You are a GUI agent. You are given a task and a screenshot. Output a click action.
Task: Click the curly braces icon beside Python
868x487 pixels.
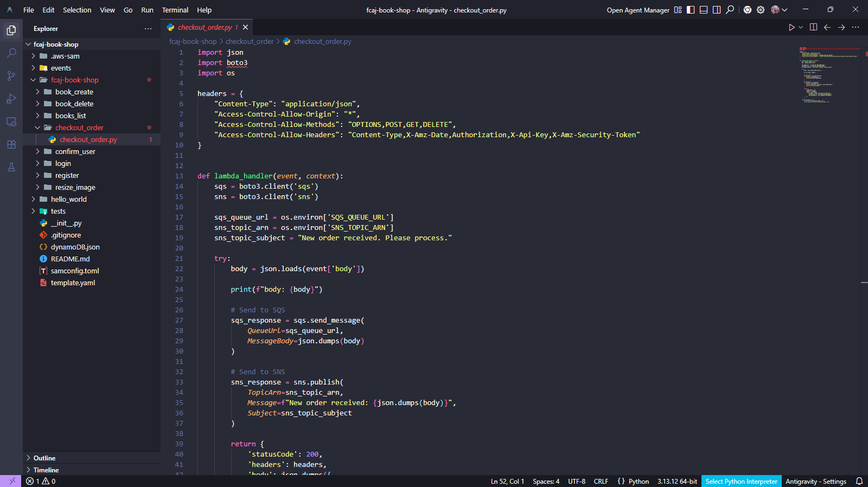click(621, 481)
